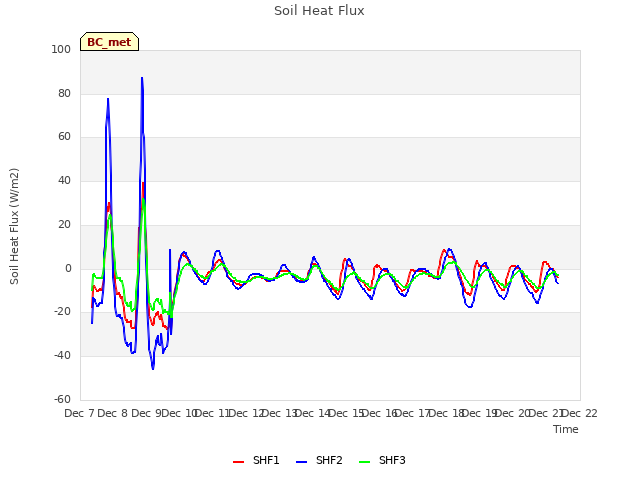Click the Time axis label
640x480 pixels.
point(566,429)
